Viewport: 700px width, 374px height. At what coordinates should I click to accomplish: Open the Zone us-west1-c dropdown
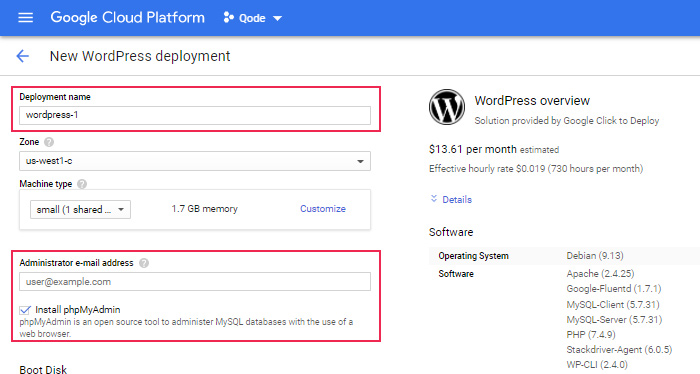[195, 161]
